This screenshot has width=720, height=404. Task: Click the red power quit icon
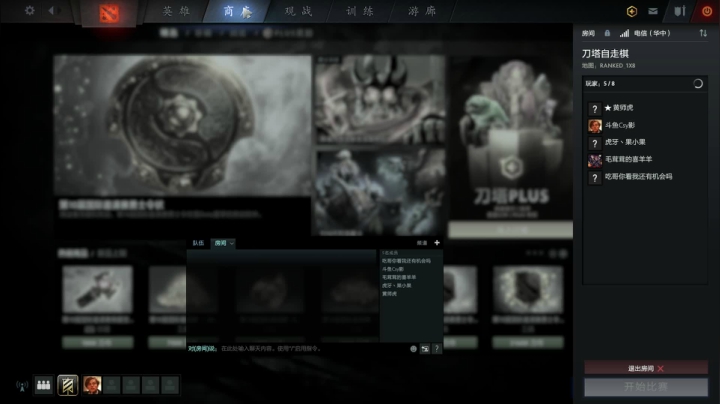pyautogui.click(x=707, y=11)
